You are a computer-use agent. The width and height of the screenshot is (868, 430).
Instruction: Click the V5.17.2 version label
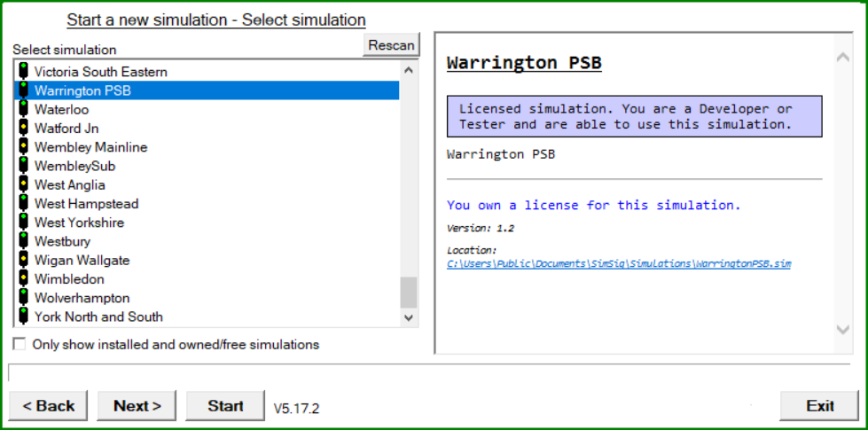tap(296, 409)
